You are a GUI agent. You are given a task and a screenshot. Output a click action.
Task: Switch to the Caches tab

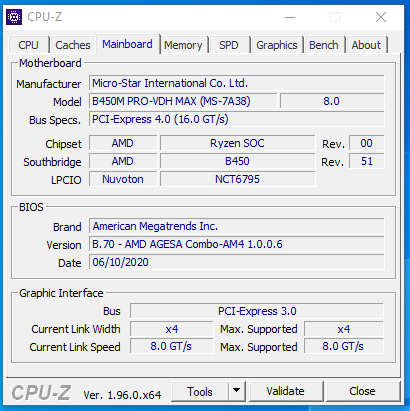coord(73,45)
